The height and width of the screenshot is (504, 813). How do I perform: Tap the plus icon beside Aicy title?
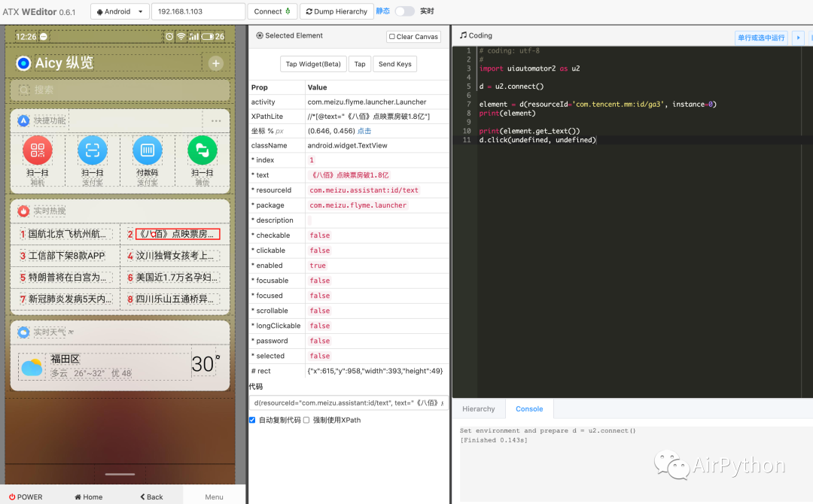(x=216, y=63)
